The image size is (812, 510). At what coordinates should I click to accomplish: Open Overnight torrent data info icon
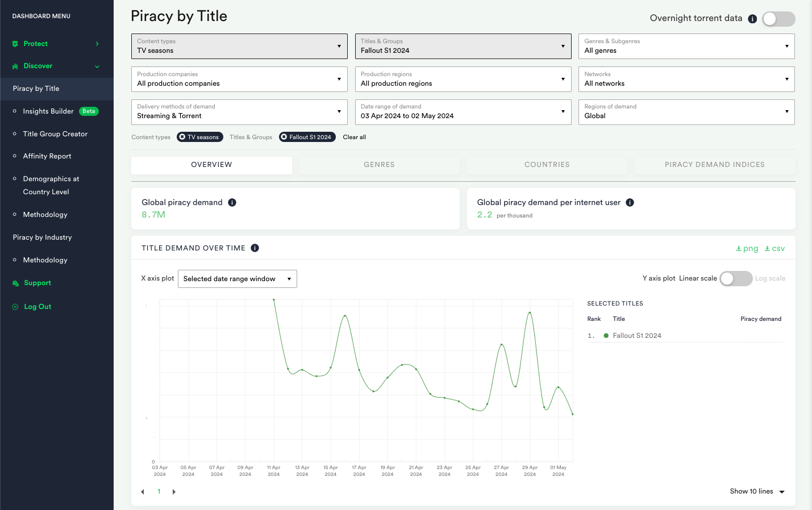752,19
